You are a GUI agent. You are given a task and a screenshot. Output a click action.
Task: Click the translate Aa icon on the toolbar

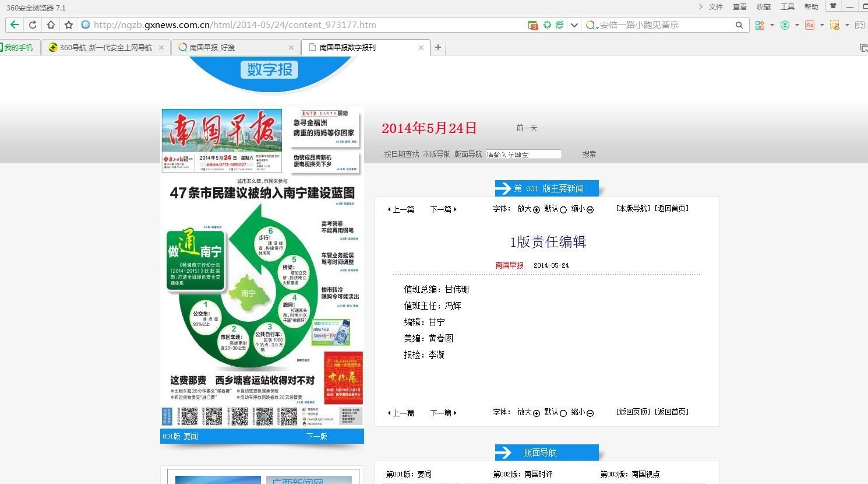pyautogui.click(x=810, y=24)
